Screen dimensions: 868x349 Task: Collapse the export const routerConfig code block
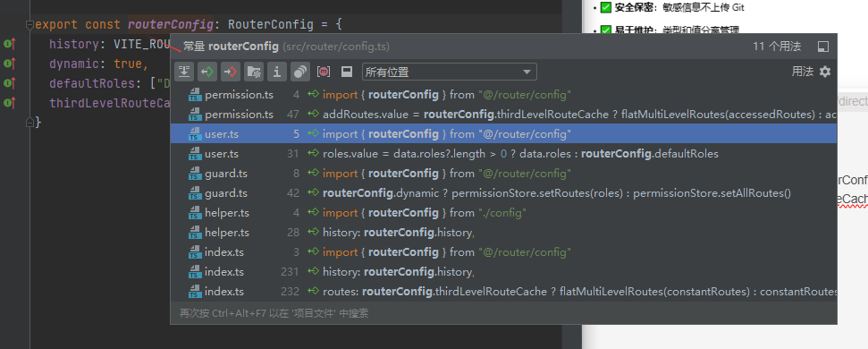pos(29,25)
